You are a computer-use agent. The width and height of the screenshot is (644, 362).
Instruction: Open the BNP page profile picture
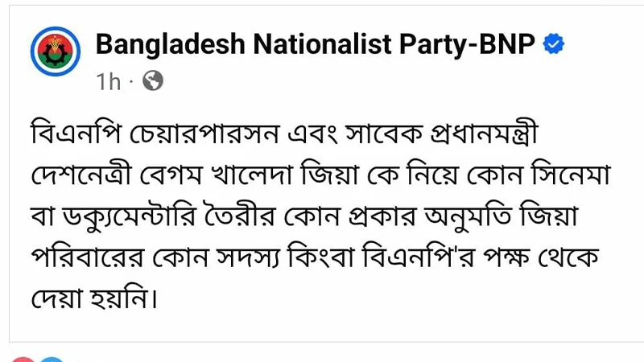pos(56,51)
